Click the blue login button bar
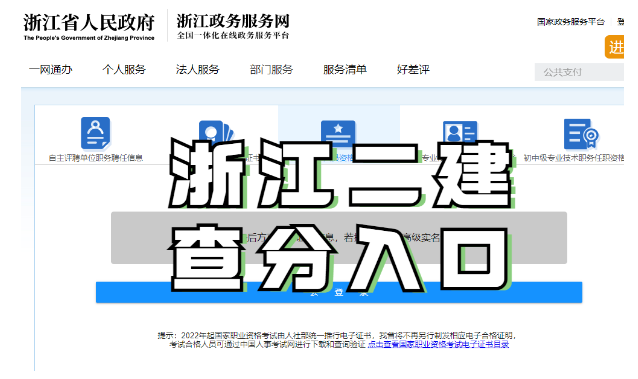The width and height of the screenshot is (638, 379). tap(339, 292)
